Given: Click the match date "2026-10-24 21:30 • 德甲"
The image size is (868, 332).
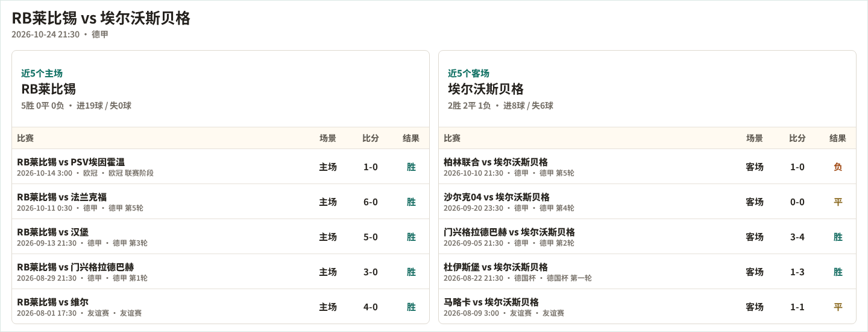Looking at the screenshot, I should [60, 34].
